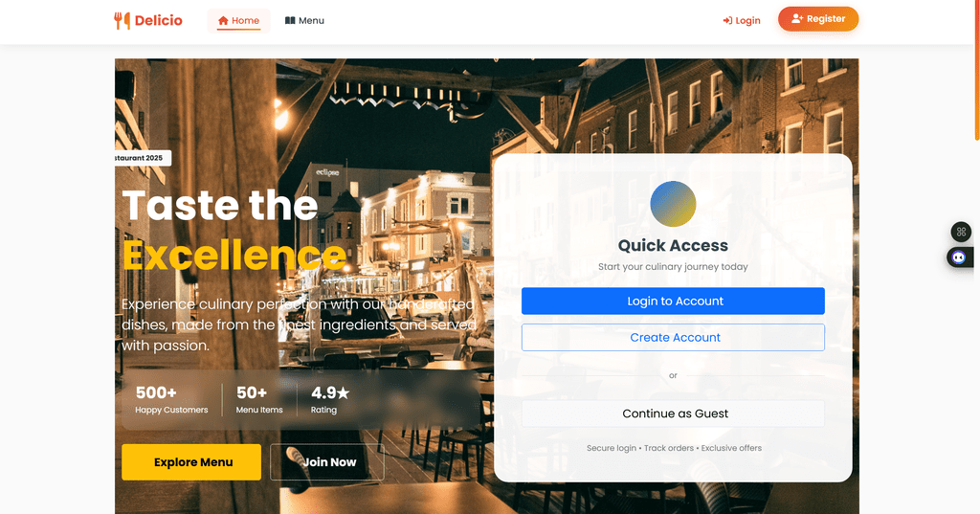Click the gradient circle avatar above Quick Access
Screen dimensions: 980x514
coord(673,204)
